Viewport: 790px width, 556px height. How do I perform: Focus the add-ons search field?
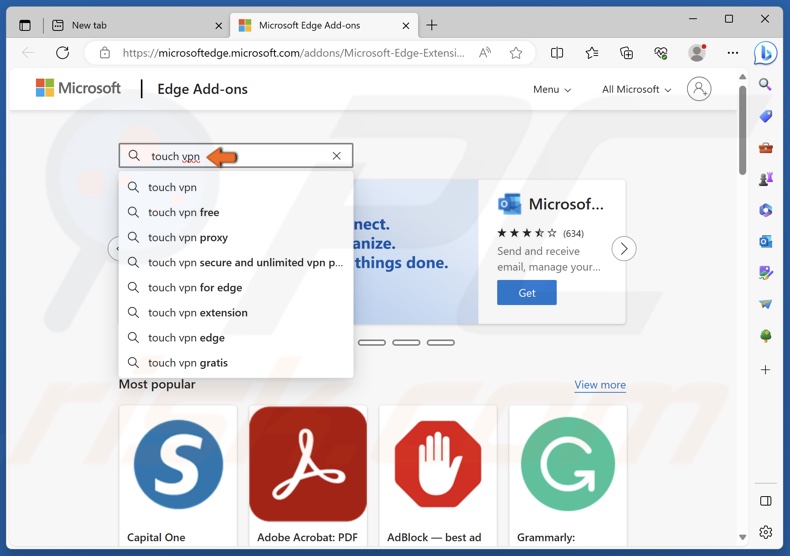[236, 156]
